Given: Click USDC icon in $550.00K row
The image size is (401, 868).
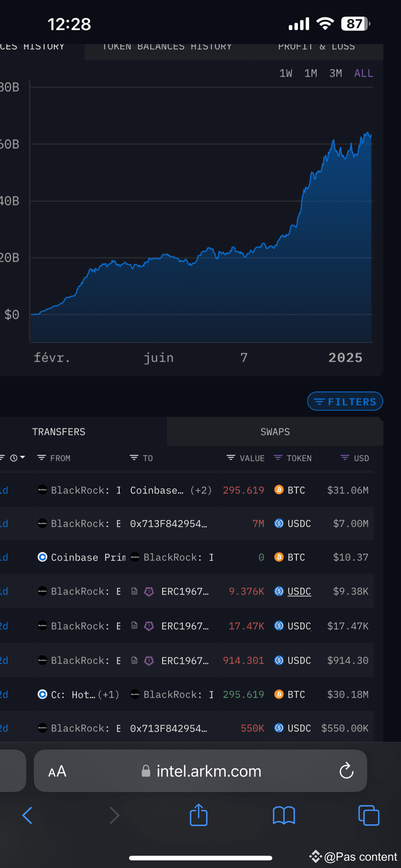Looking at the screenshot, I should click(279, 728).
